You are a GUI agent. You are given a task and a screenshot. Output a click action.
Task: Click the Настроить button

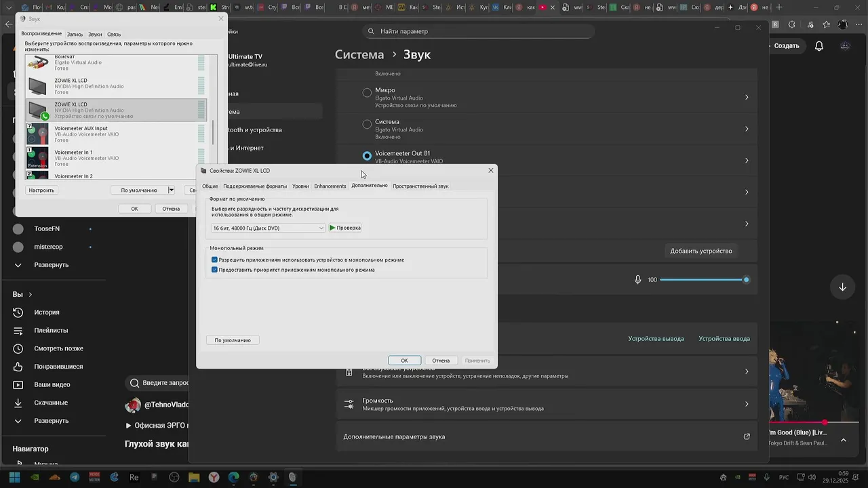(41, 190)
